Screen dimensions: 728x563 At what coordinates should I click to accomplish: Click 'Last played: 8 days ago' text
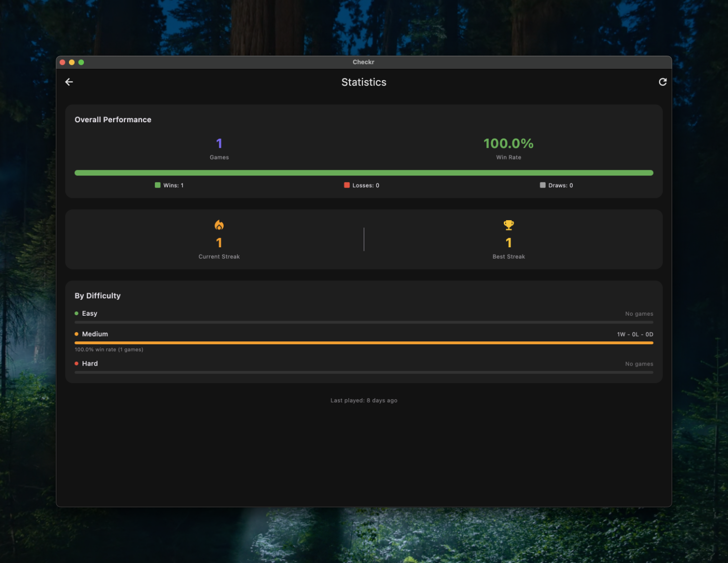coord(364,401)
